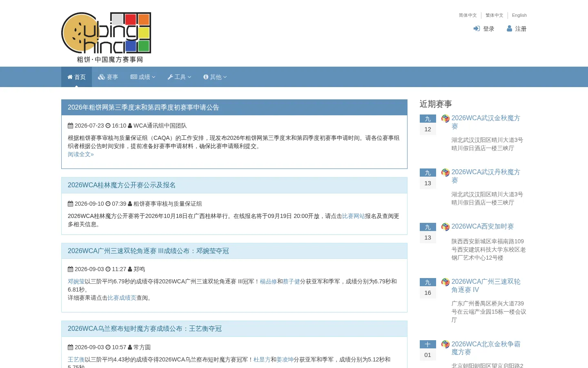Open the 广州三速双轮角逐赛 III成绩公布 post
Screen dimensions: 588x368
pyautogui.click(x=148, y=251)
